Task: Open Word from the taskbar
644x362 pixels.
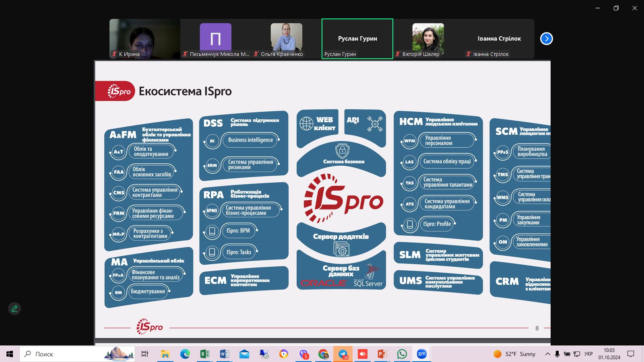Action: click(224, 354)
